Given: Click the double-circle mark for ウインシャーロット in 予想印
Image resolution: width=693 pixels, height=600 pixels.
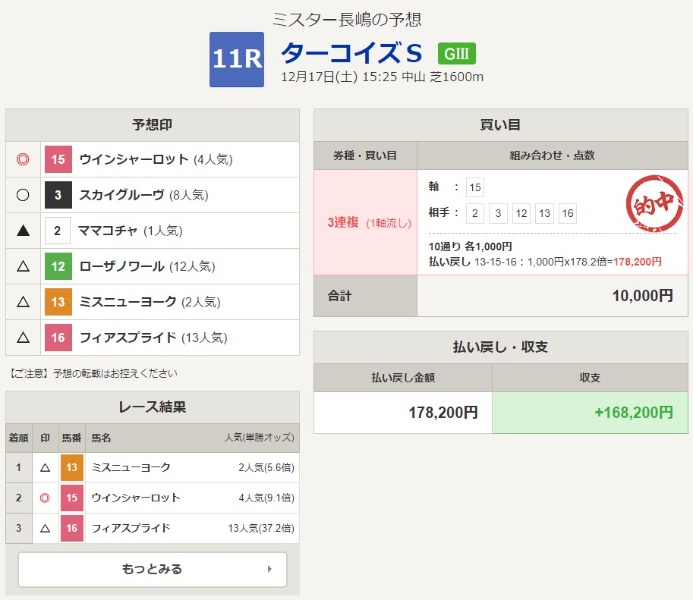Looking at the screenshot, I should point(23,159).
